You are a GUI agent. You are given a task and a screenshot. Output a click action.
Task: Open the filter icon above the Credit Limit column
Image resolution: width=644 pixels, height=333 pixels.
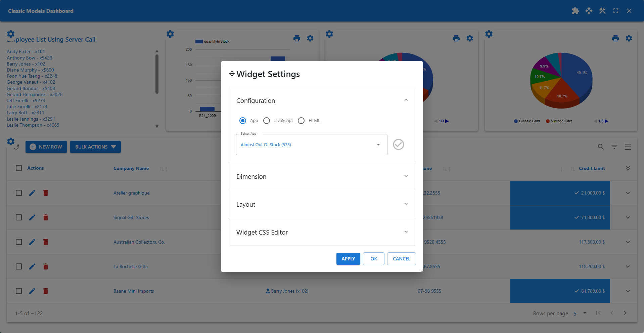[614, 147]
